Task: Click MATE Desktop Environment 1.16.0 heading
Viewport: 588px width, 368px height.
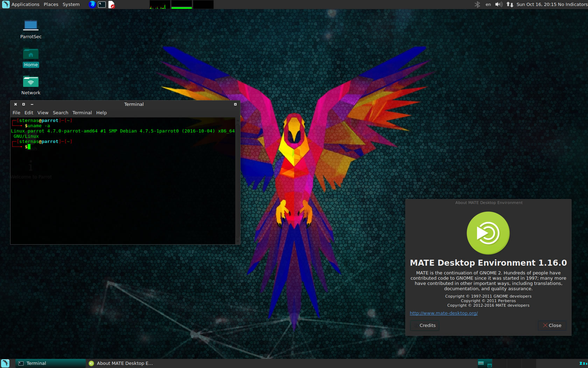Action: point(488,263)
